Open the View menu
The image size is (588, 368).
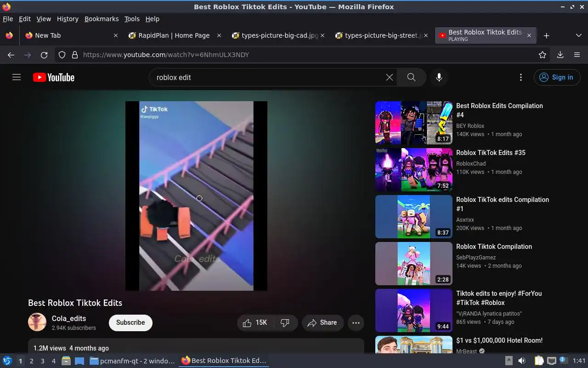click(x=44, y=19)
